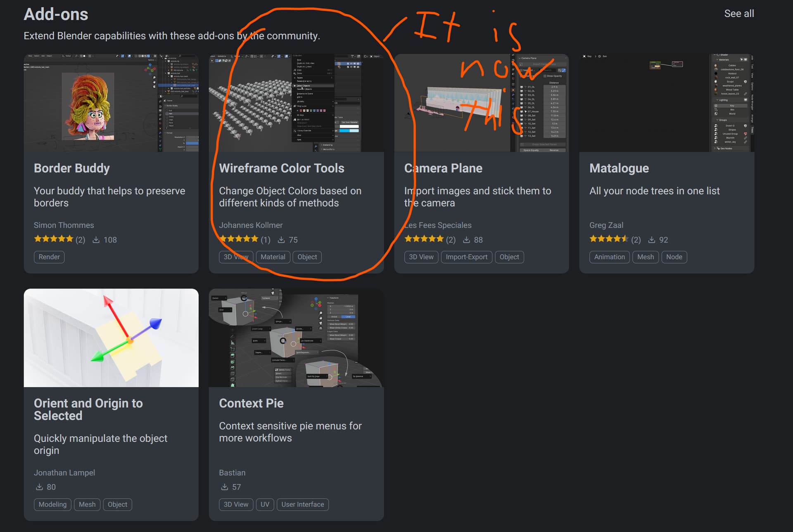793x532 pixels.
Task: Open author Greg Zaal
Action: [x=606, y=225]
